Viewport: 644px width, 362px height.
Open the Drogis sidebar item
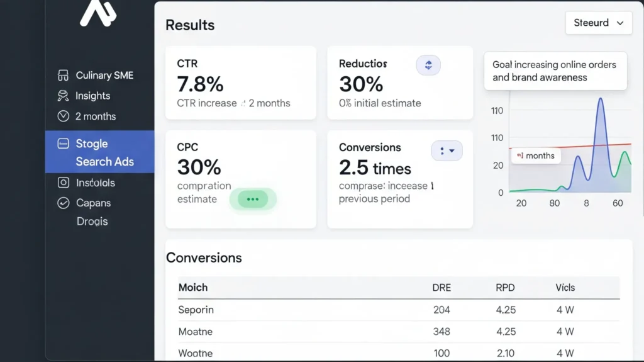coord(92,222)
